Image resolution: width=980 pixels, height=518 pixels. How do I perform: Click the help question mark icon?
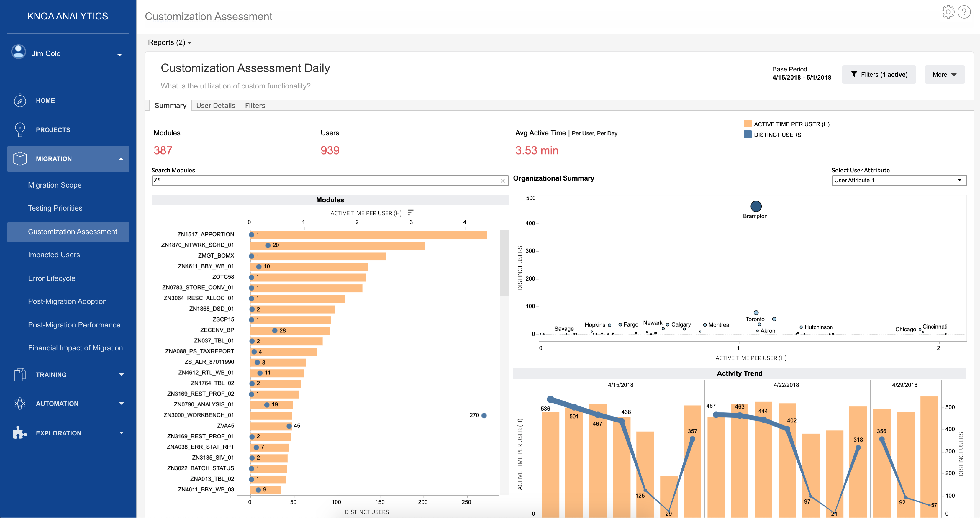(964, 12)
